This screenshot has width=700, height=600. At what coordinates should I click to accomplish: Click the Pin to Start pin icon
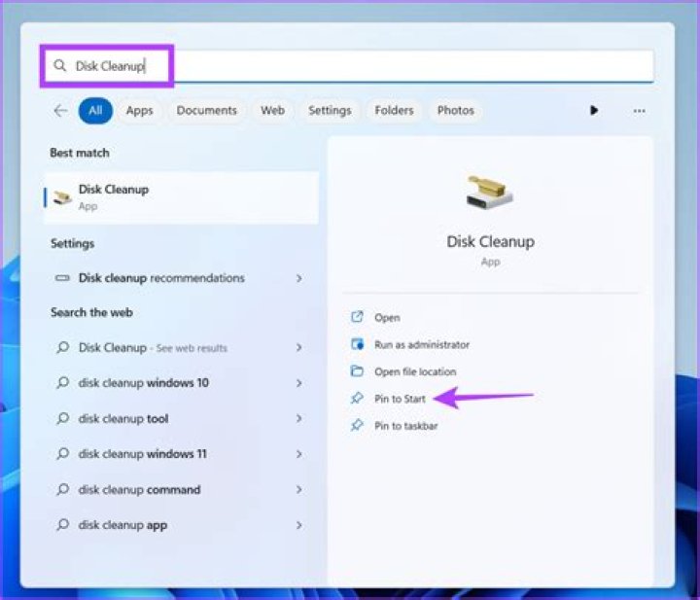coord(357,398)
